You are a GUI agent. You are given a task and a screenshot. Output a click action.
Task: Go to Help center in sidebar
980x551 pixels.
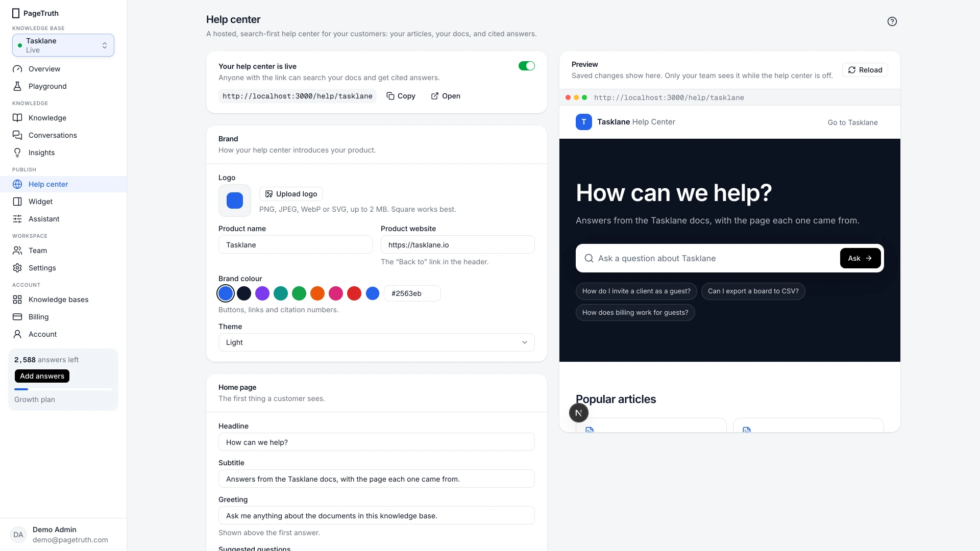tap(63, 184)
